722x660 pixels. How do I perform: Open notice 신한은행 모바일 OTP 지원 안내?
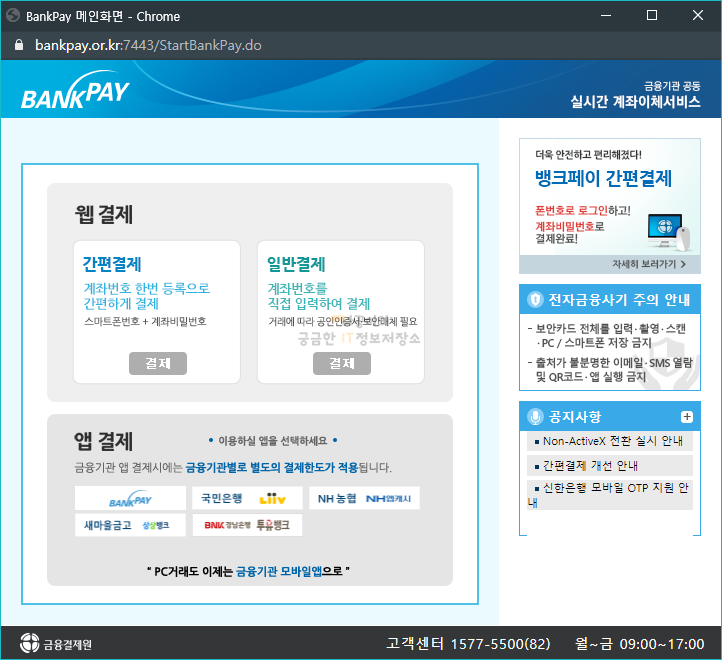click(x=610, y=495)
